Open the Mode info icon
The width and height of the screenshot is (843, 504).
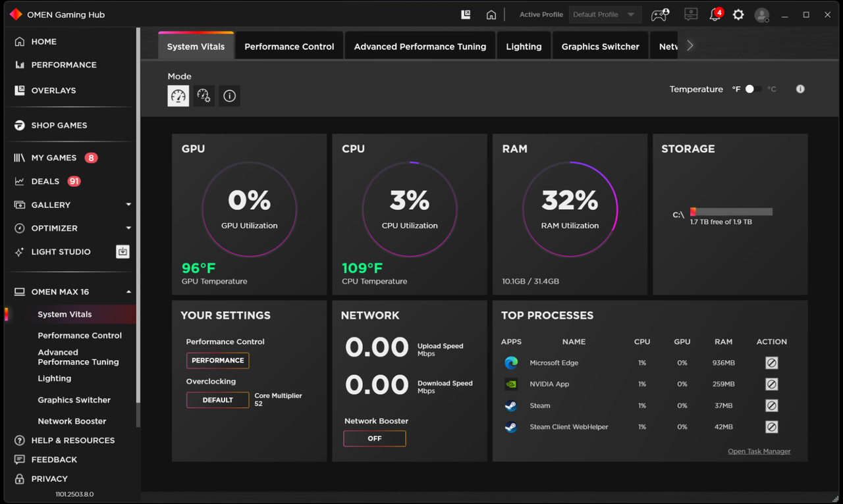pyautogui.click(x=229, y=96)
